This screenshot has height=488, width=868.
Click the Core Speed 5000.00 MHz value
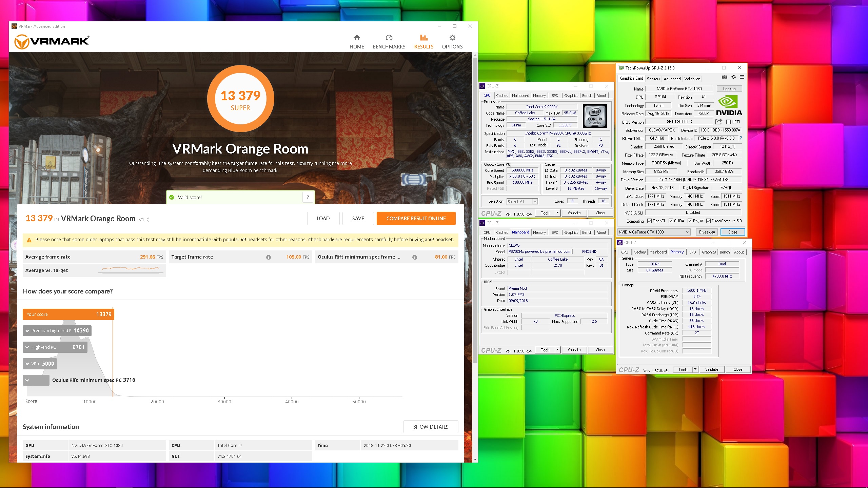(522, 170)
